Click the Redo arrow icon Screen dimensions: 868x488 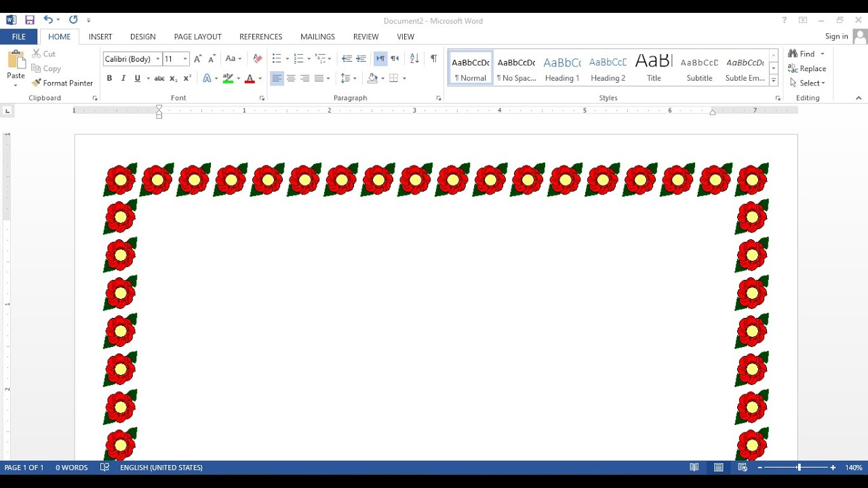coord(73,20)
